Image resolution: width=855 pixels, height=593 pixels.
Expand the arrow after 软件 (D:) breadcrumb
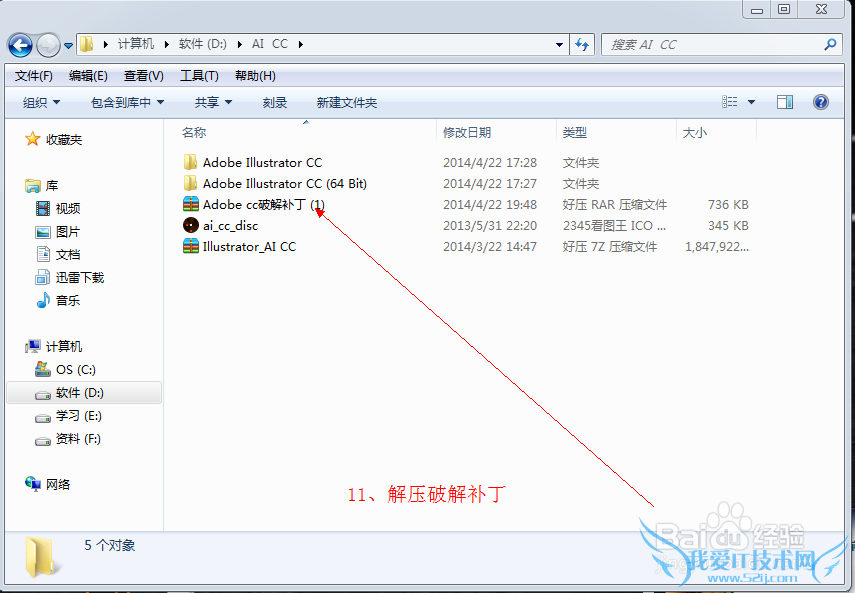(x=239, y=45)
